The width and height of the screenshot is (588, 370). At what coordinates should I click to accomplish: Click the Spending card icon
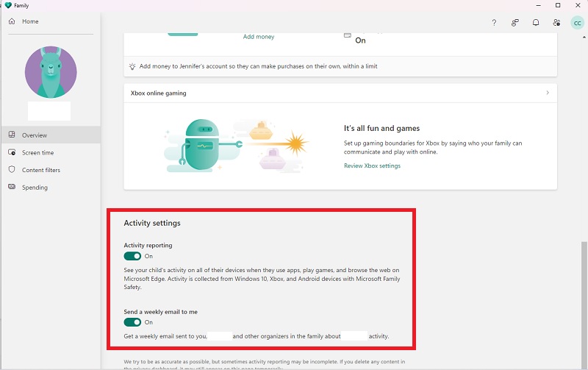(12, 187)
